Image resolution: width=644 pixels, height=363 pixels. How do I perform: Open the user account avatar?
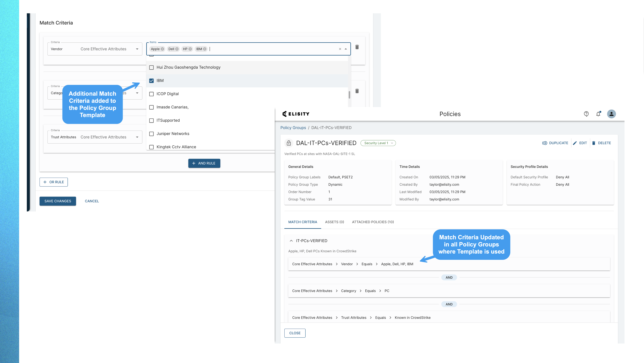pos(611,114)
